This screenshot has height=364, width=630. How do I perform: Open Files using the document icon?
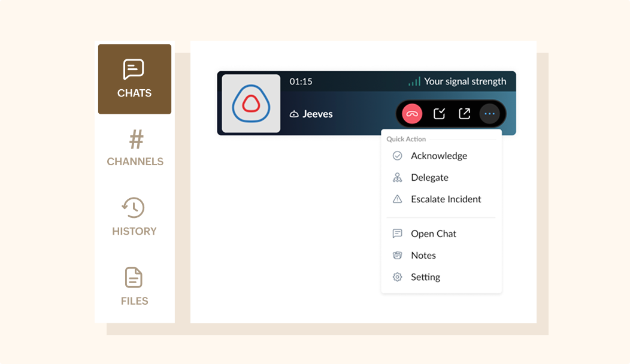[x=134, y=278]
